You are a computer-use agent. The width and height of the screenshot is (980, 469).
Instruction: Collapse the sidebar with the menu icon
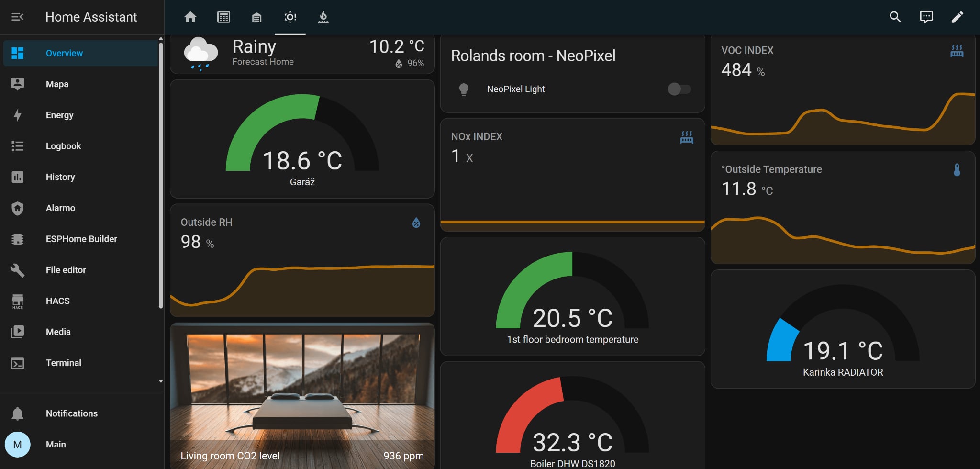[x=17, y=17]
